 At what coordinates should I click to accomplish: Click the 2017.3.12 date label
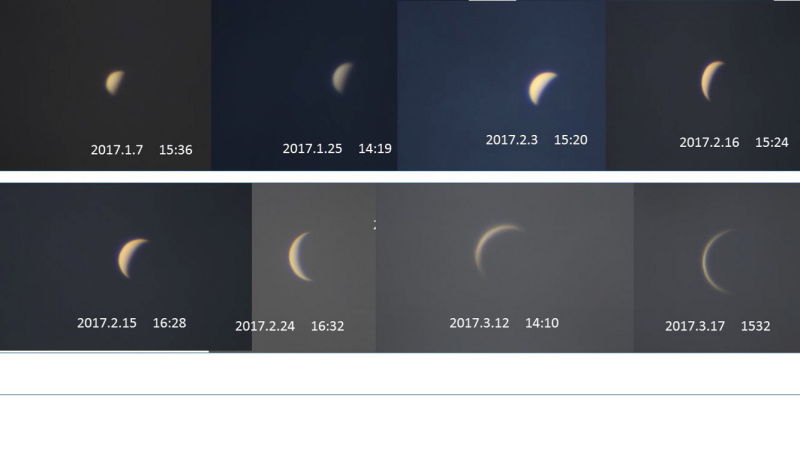tap(479, 323)
